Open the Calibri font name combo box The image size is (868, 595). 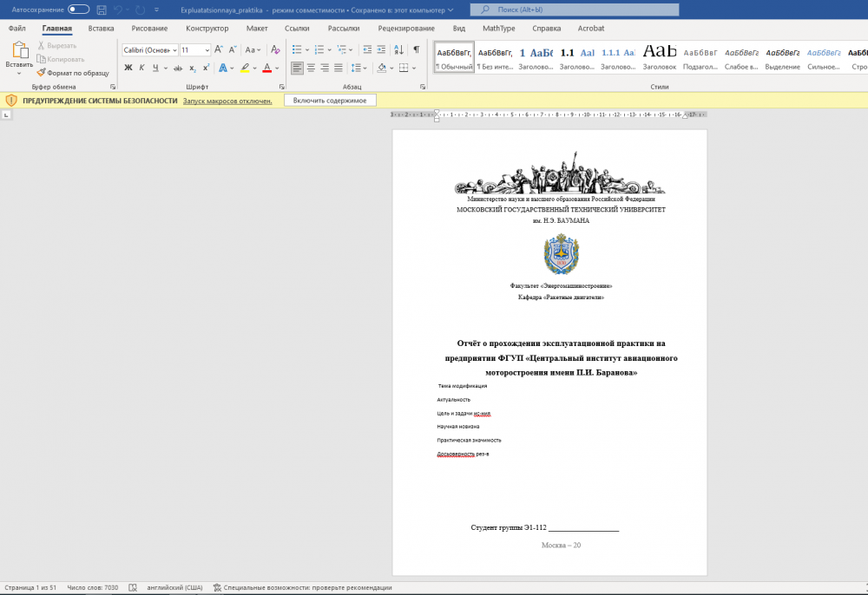point(149,49)
